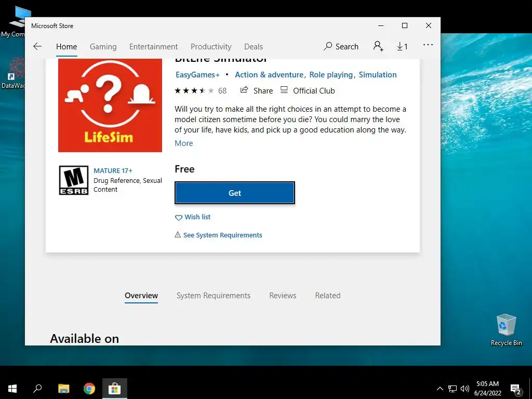
Task: Open Action & adventure category
Action: coord(269,75)
